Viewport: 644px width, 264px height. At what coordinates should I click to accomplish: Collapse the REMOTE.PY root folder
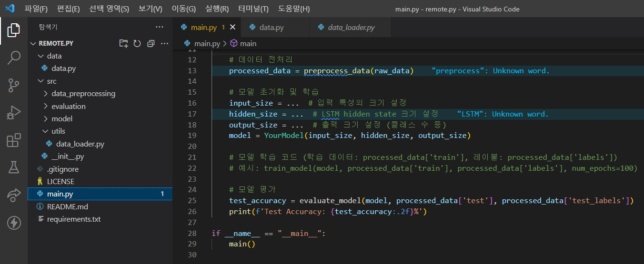pos(33,43)
